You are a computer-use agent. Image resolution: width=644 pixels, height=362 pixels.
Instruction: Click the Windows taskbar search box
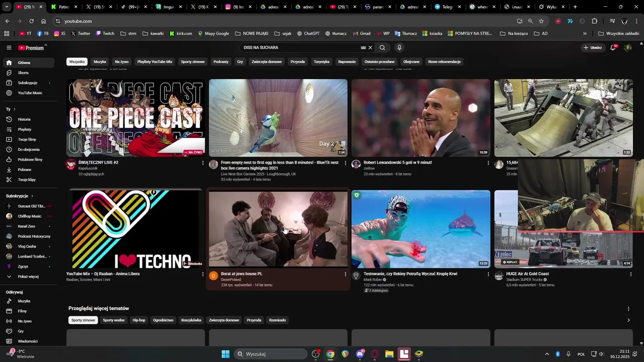pyautogui.click(x=271, y=354)
